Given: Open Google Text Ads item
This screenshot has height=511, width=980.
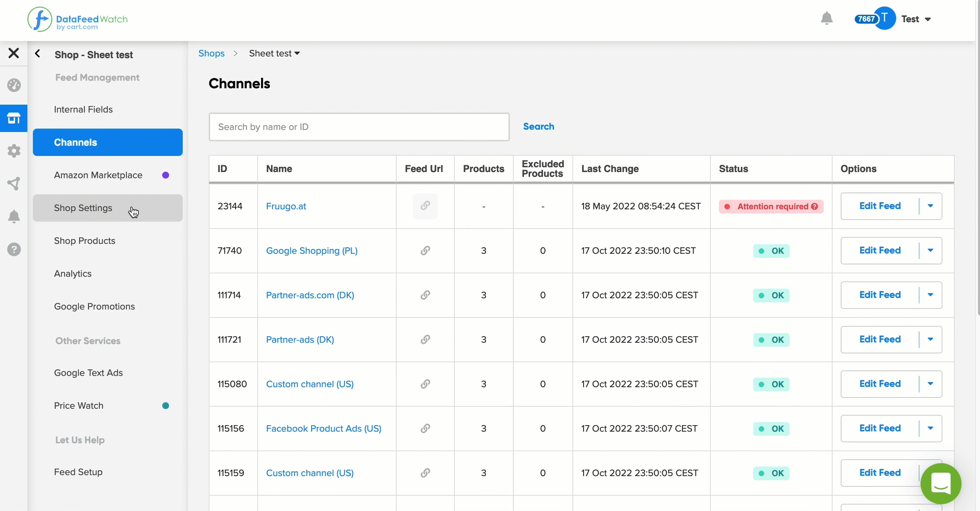Looking at the screenshot, I should 108,373.
